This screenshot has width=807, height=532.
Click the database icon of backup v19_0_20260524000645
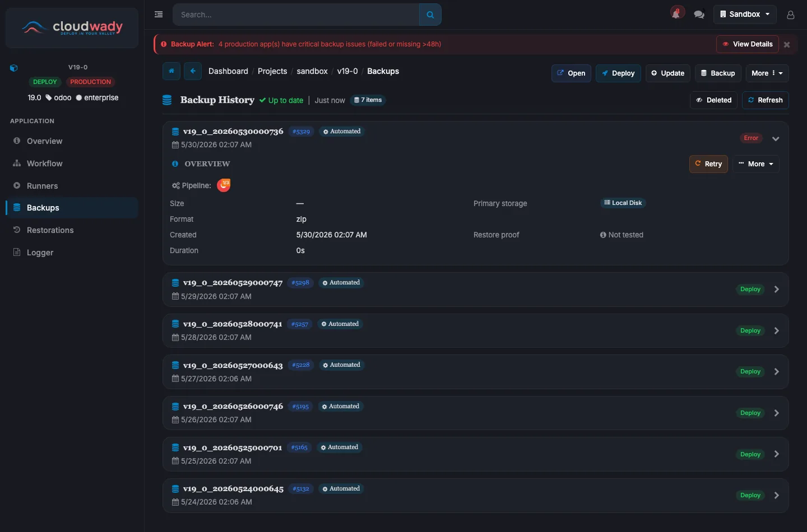coord(175,489)
